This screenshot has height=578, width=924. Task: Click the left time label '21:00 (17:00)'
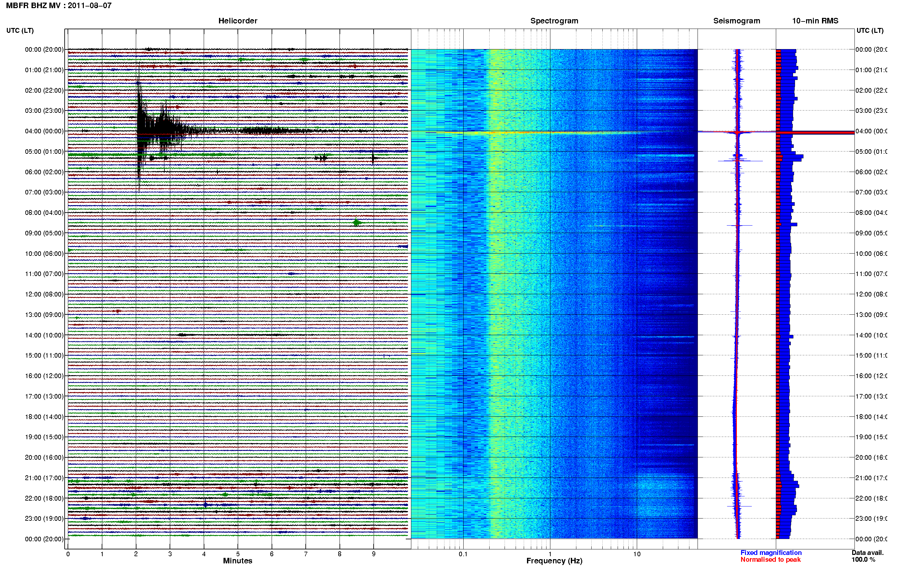(44, 478)
